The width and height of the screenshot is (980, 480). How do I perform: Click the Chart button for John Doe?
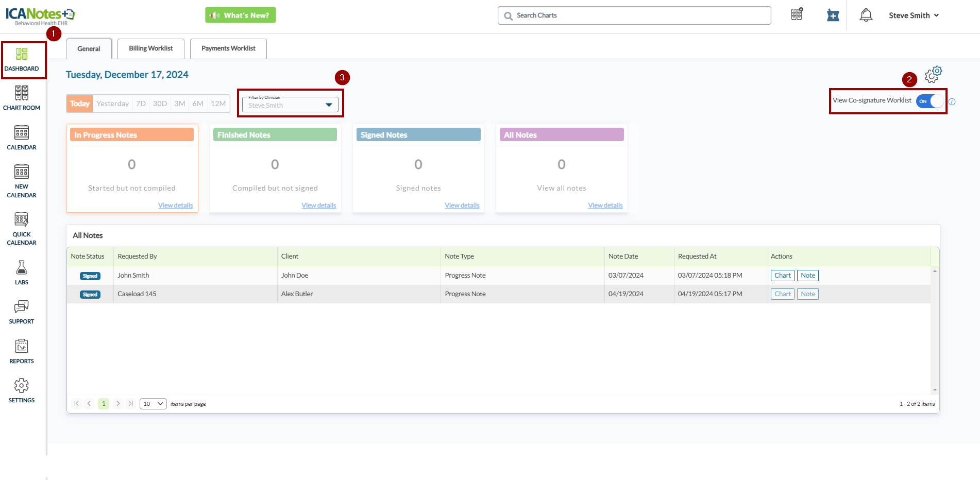tap(782, 276)
